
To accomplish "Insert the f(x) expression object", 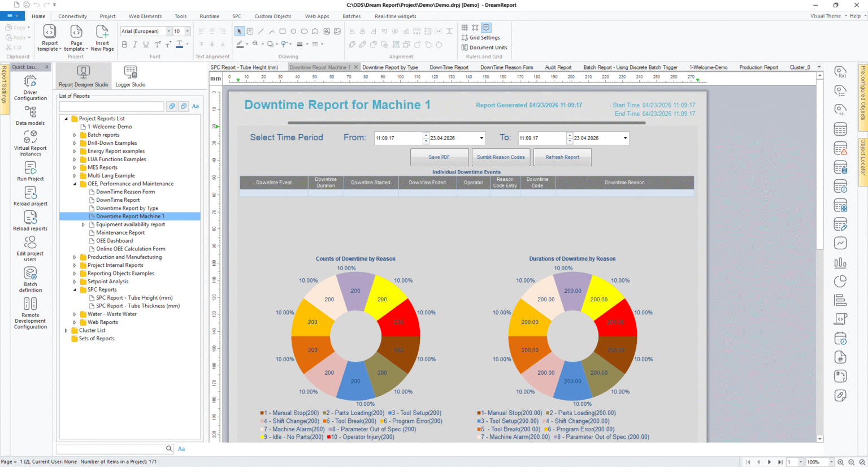I will [x=840, y=72].
